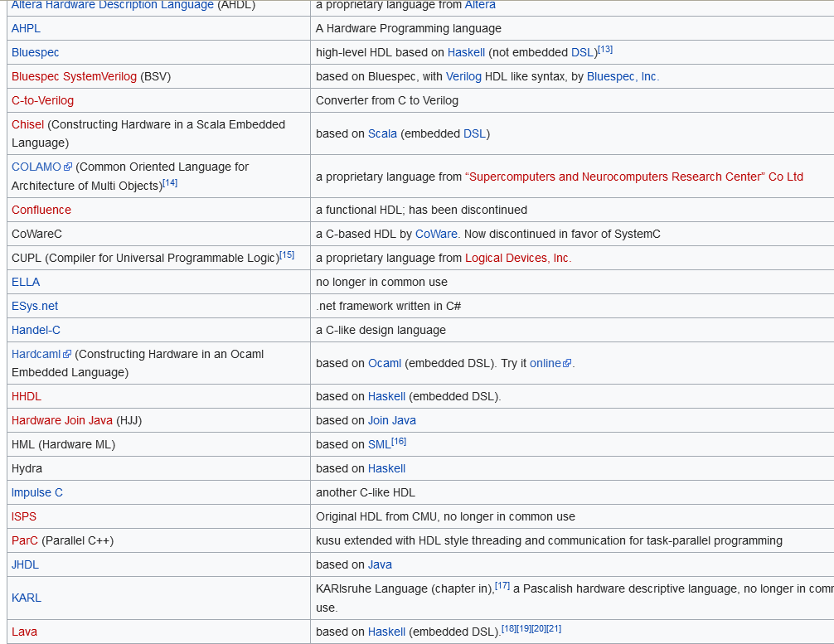Click the CoWare link

click(436, 234)
